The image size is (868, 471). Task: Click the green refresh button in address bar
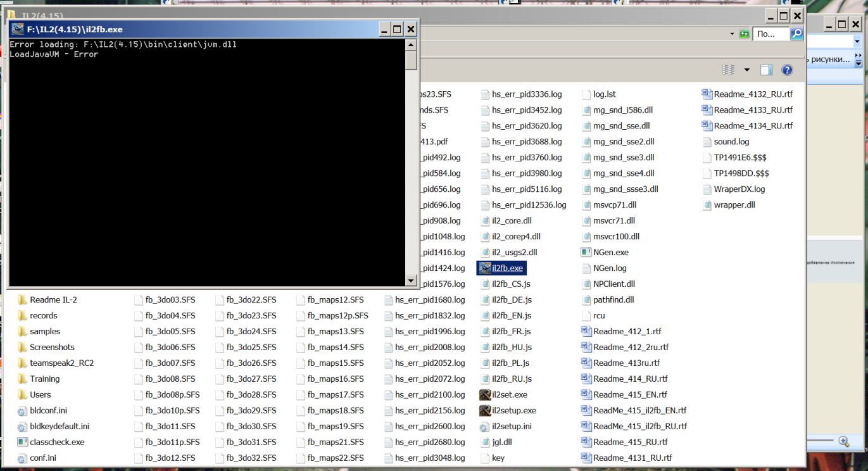tap(745, 34)
